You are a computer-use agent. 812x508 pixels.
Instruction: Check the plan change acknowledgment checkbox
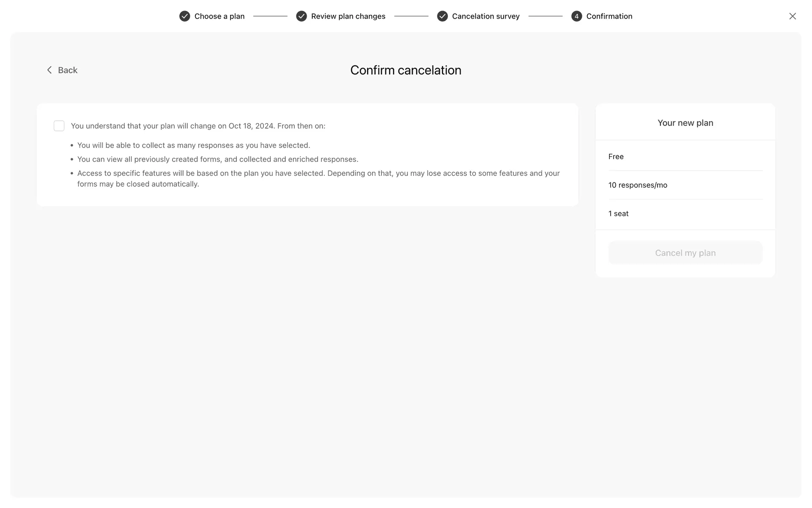click(59, 126)
